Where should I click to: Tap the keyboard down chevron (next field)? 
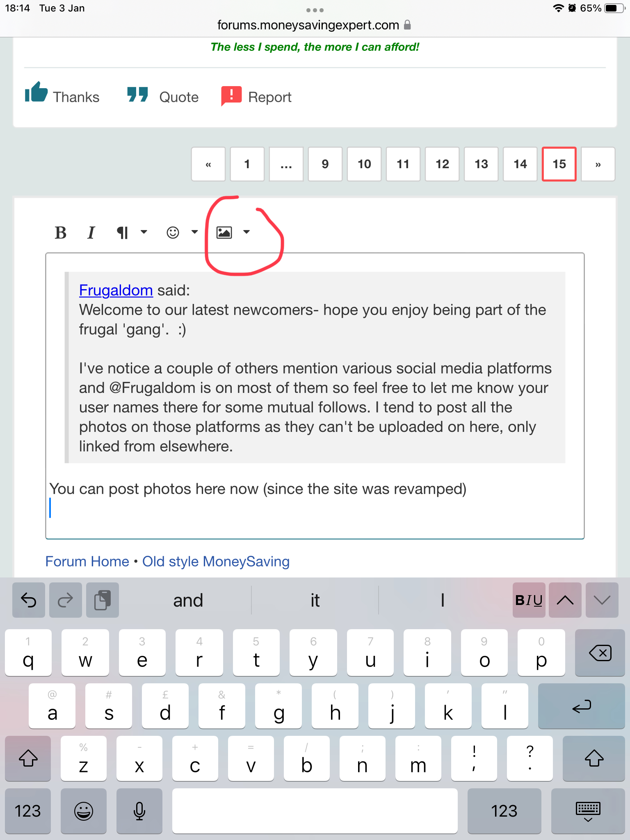click(x=602, y=600)
